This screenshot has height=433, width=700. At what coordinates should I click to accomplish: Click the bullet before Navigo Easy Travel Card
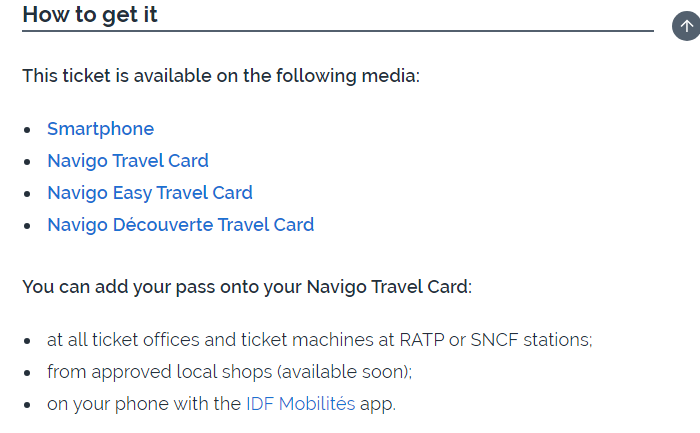point(27,194)
